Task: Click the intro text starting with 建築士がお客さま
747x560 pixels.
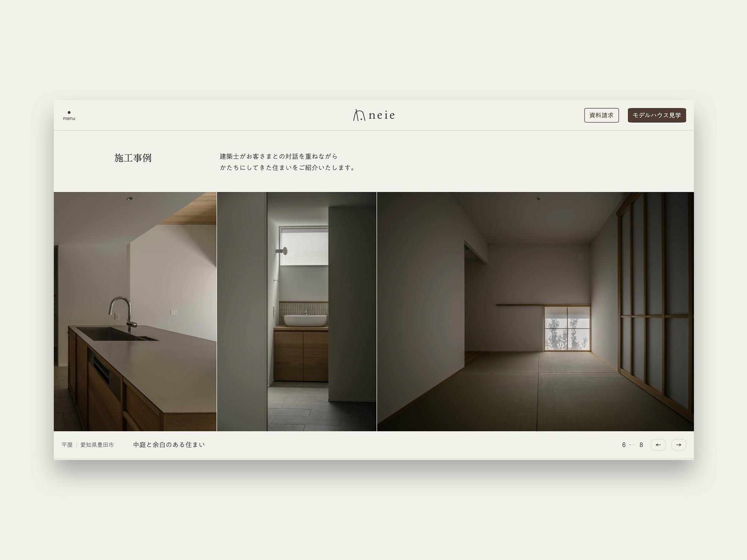Action: tap(279, 156)
